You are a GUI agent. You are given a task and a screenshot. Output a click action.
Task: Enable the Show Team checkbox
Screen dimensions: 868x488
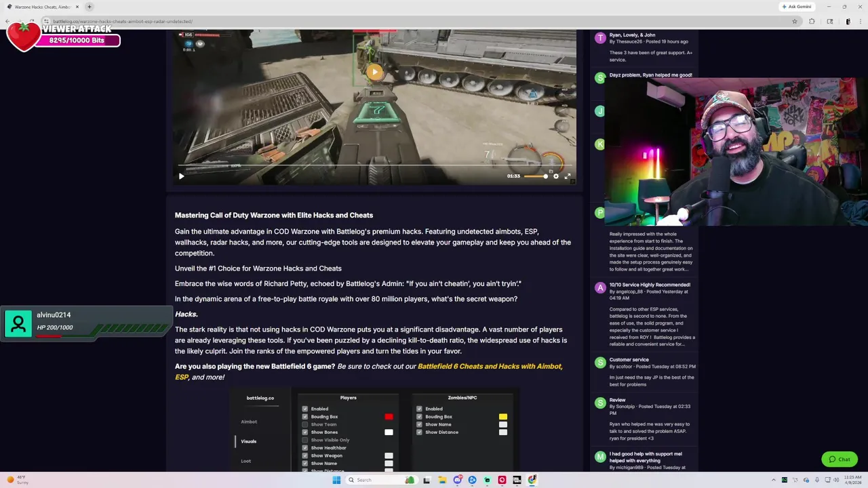(x=304, y=424)
